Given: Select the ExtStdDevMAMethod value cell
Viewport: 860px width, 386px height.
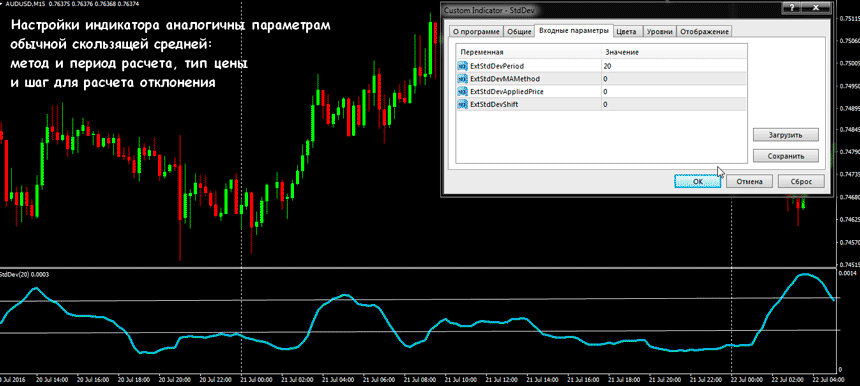Looking at the screenshot, I should point(674,78).
